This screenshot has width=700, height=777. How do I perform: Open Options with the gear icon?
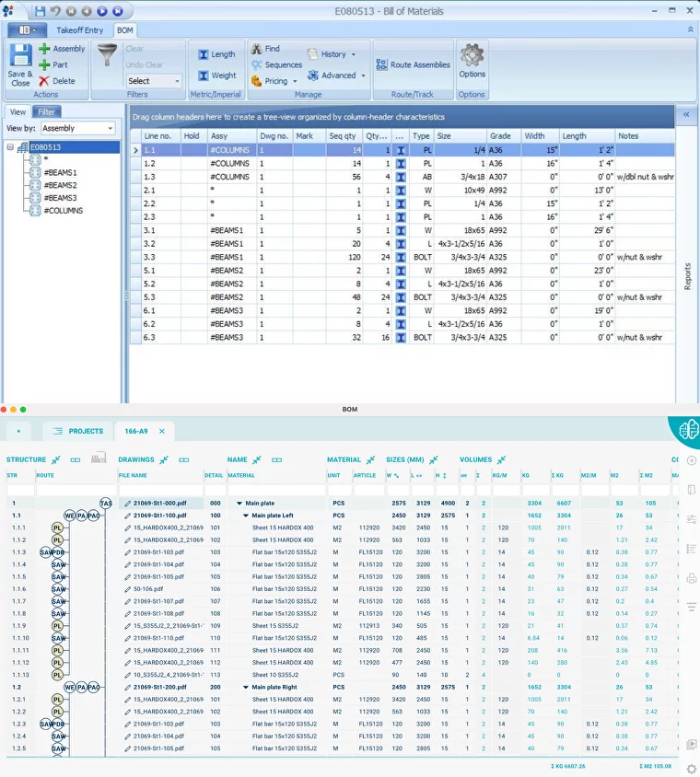tap(472, 54)
